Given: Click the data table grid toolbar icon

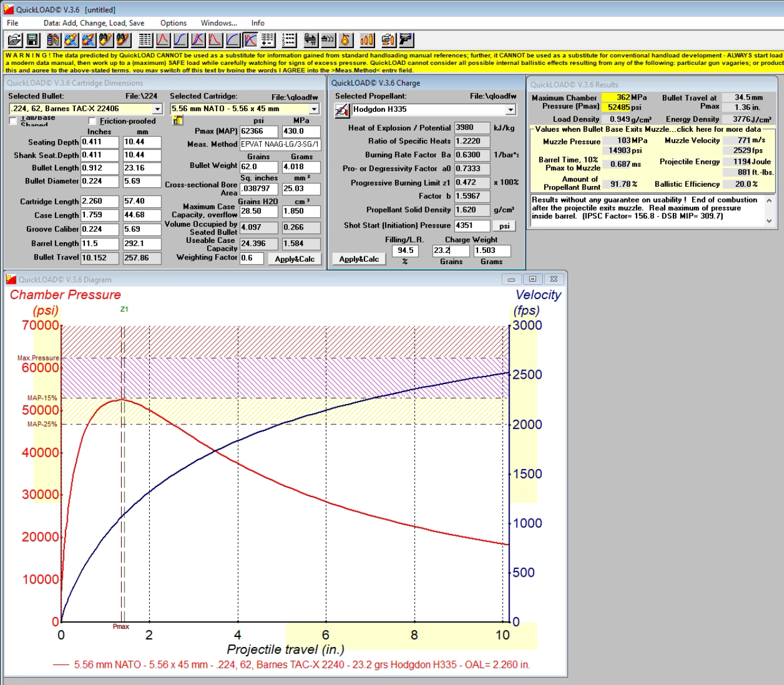Looking at the screenshot, I should tap(145, 40).
